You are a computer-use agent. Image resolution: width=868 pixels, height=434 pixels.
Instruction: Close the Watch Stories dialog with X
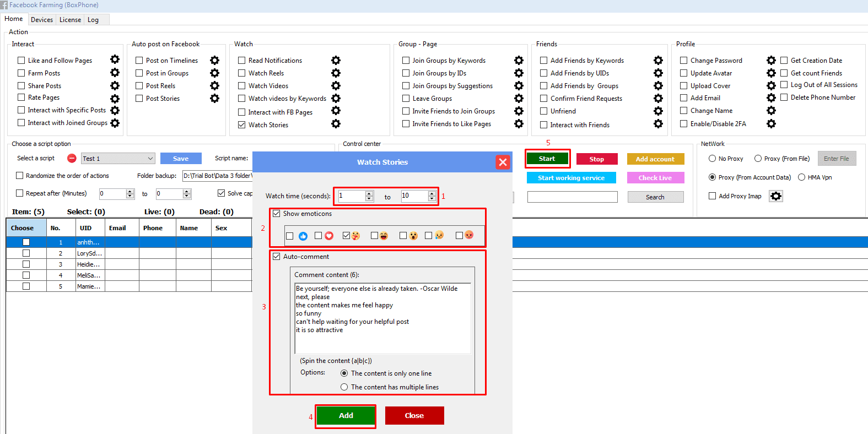[x=503, y=162]
